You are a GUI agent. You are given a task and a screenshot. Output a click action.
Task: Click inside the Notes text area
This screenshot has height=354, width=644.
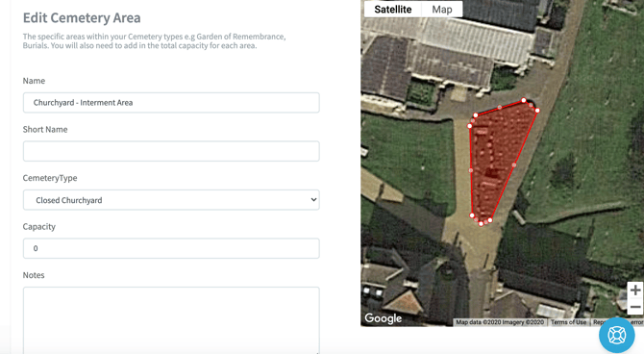click(171, 320)
